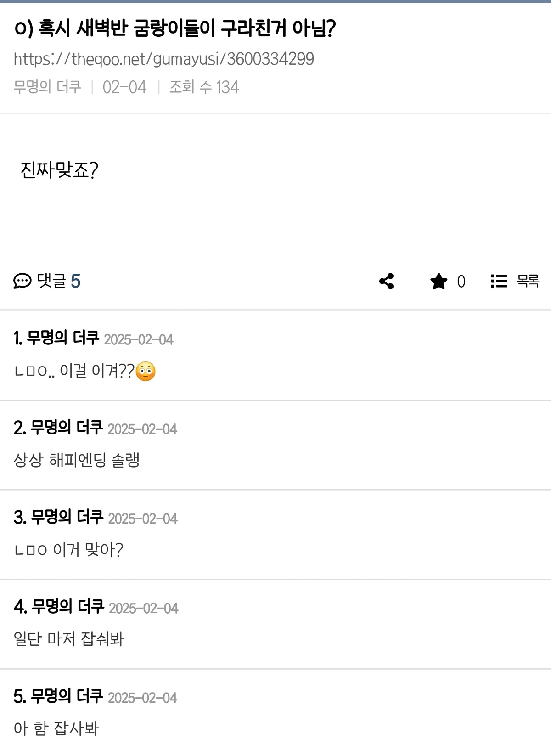
Task: Click the post body text 진짜맞죠?
Action: [x=59, y=170]
